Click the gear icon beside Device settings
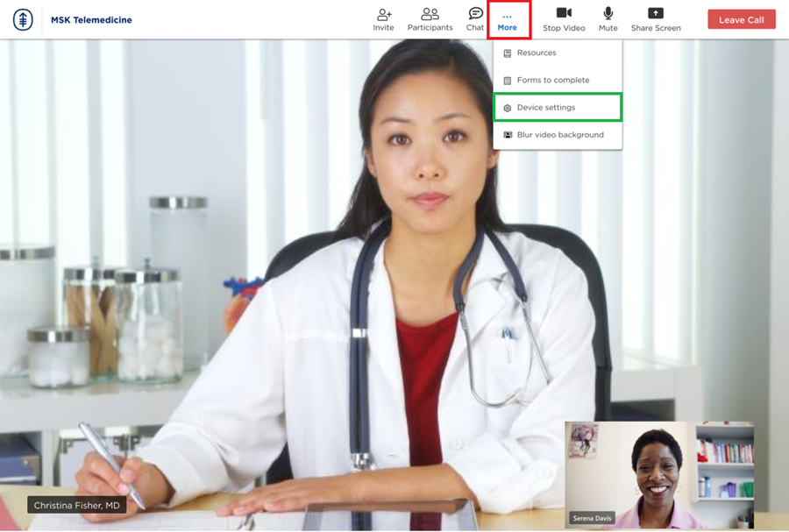Viewport: 789px width, 532px height. click(508, 108)
